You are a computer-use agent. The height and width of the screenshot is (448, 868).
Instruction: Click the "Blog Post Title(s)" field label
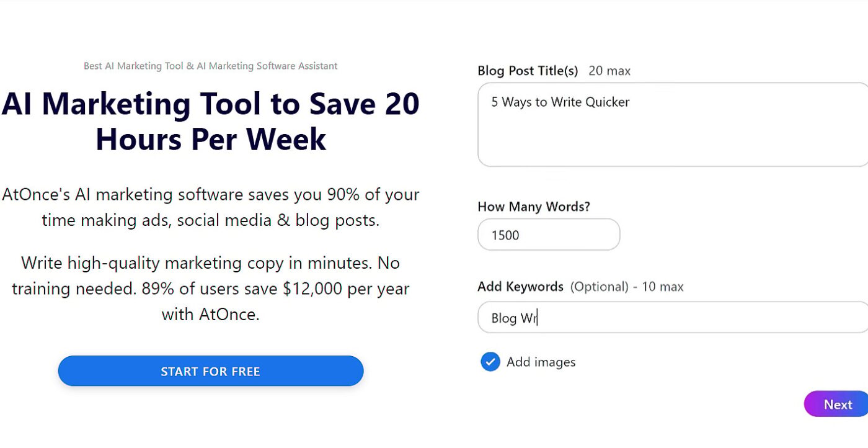tap(528, 71)
